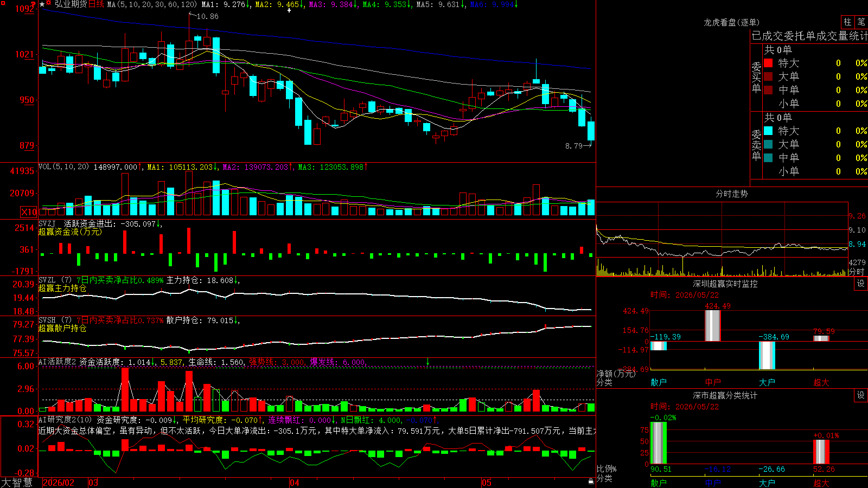Click the 2026/02 date on timeline

point(58,483)
